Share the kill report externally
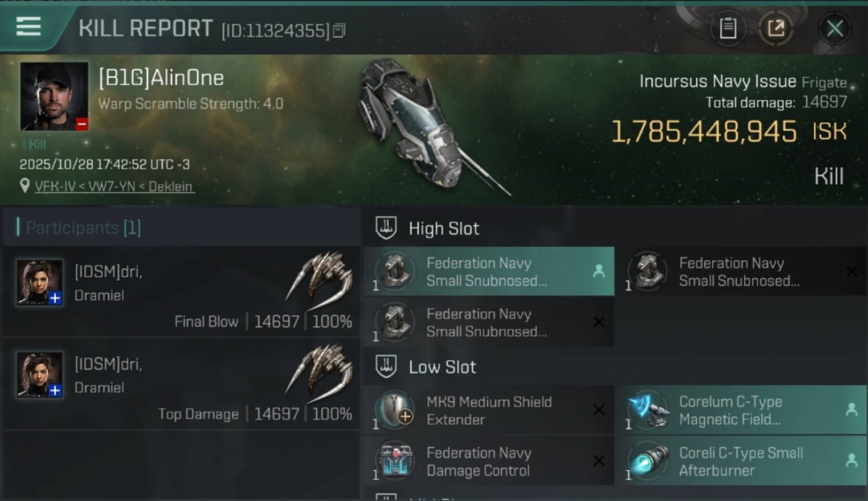Image resolution: width=868 pixels, height=501 pixels. pyautogui.click(x=776, y=28)
